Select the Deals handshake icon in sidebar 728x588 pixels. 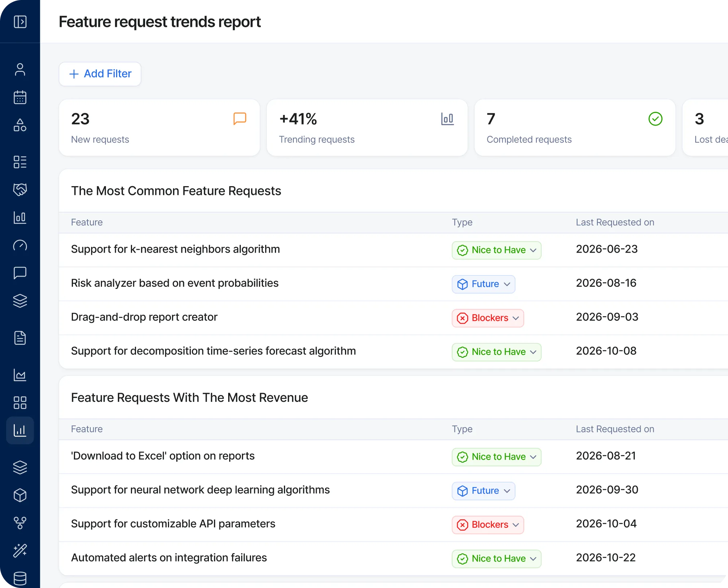20,190
